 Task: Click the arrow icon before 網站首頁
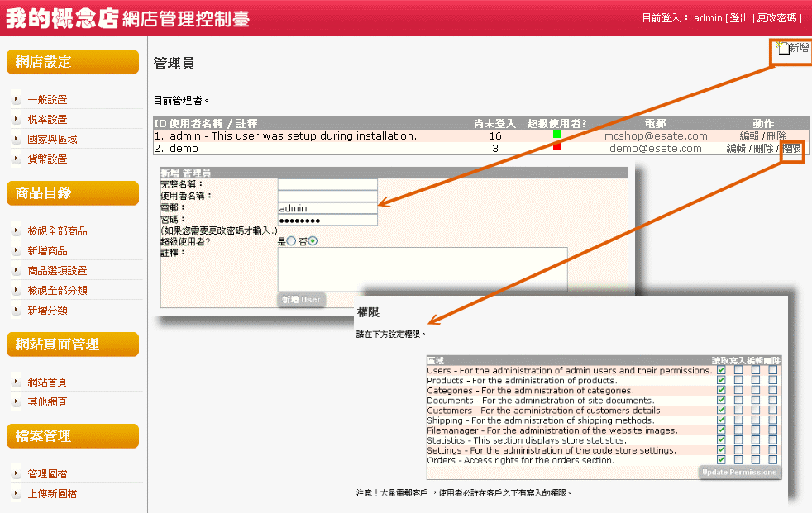17,382
